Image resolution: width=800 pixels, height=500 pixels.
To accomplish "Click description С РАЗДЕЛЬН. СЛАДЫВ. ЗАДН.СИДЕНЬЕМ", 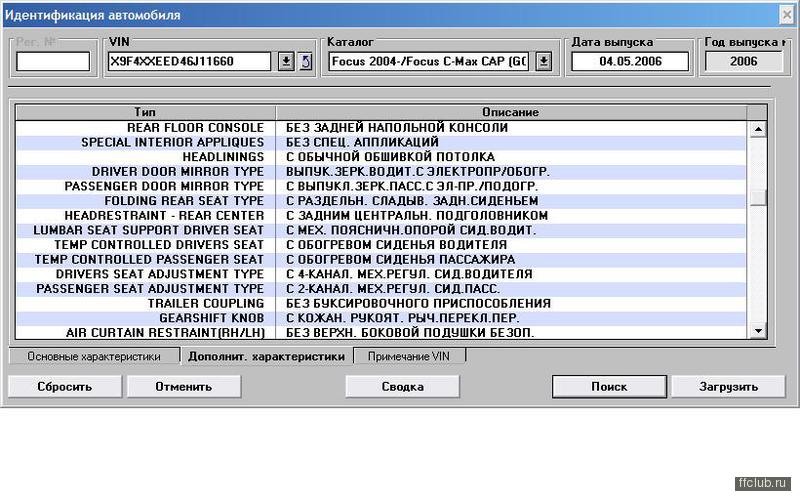I will tap(412, 201).
